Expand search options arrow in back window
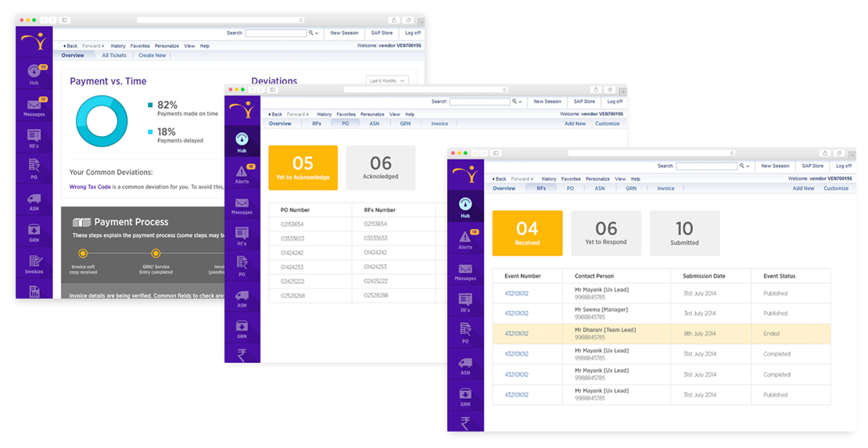 tap(317, 34)
